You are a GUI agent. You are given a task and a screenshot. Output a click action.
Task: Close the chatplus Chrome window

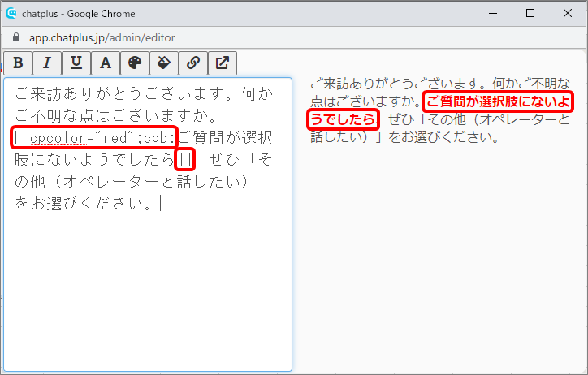pos(568,14)
